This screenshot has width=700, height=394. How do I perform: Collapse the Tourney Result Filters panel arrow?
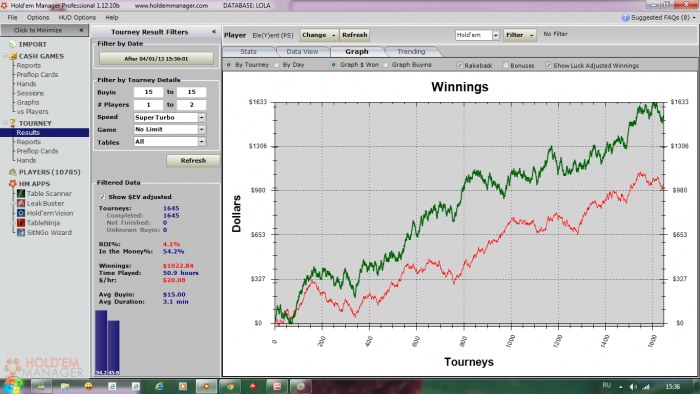click(x=214, y=32)
